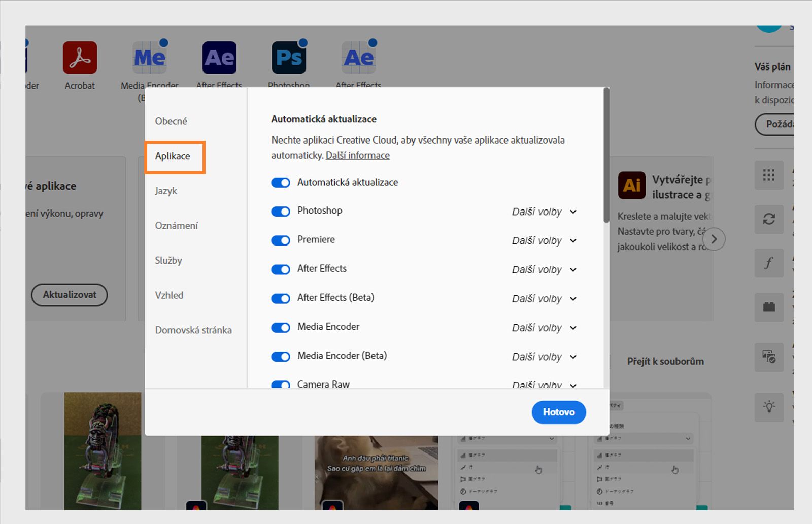Open After Effects (Beta) from the apps row
This screenshot has width=812, height=524.
coord(358,57)
